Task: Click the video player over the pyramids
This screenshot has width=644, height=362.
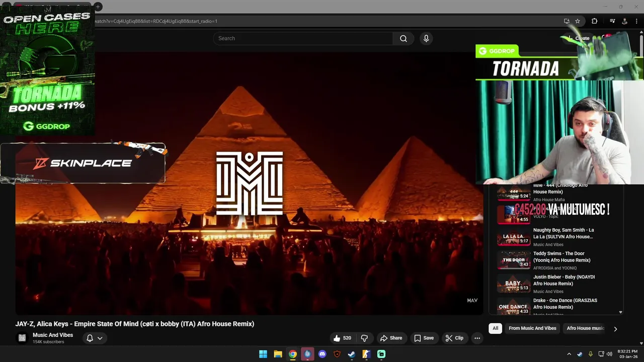Action: click(x=249, y=184)
